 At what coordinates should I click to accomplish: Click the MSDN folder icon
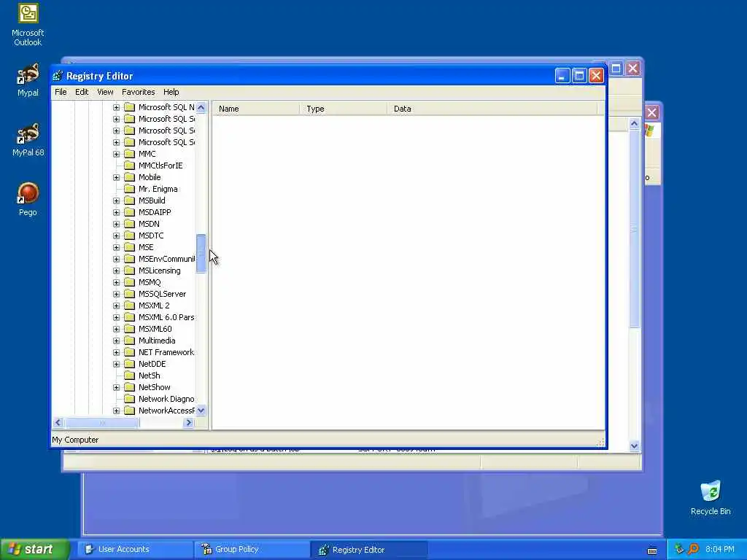click(x=129, y=224)
